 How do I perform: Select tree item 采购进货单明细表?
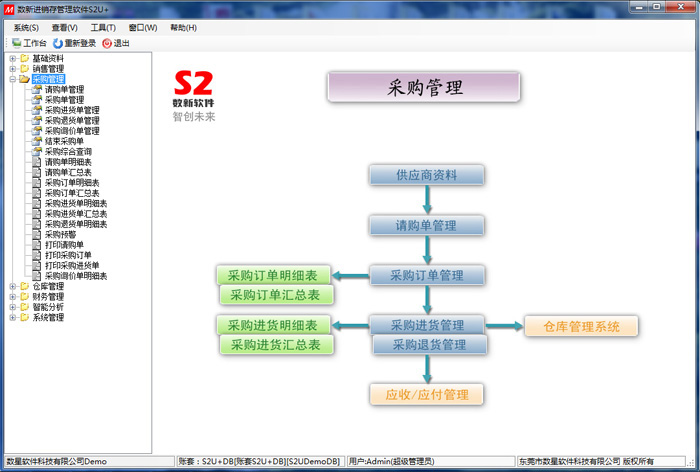pyautogui.click(x=76, y=203)
